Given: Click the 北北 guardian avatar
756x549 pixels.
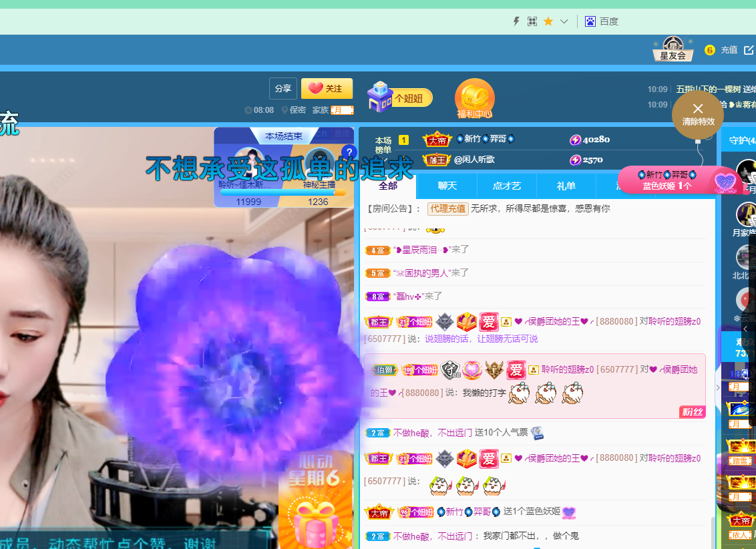Looking at the screenshot, I should tap(746, 257).
